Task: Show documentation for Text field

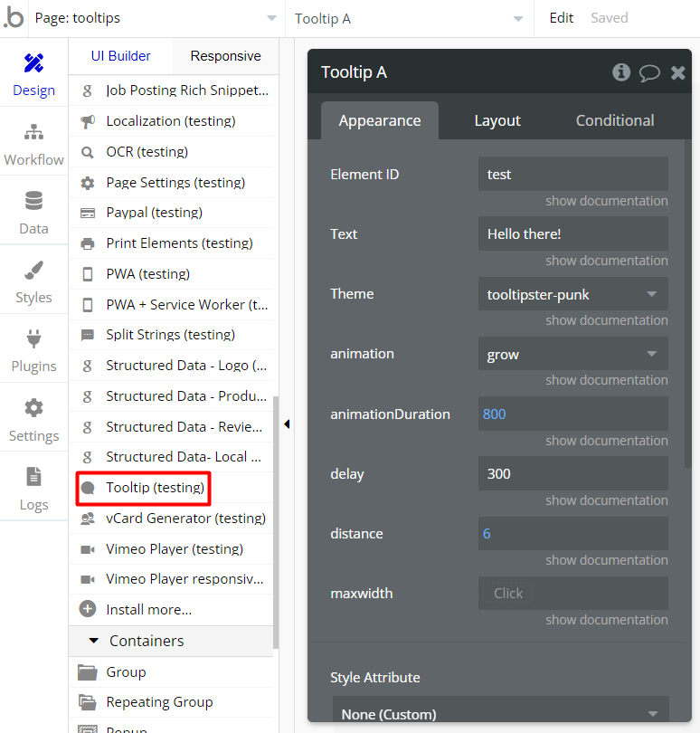Action: pos(607,261)
